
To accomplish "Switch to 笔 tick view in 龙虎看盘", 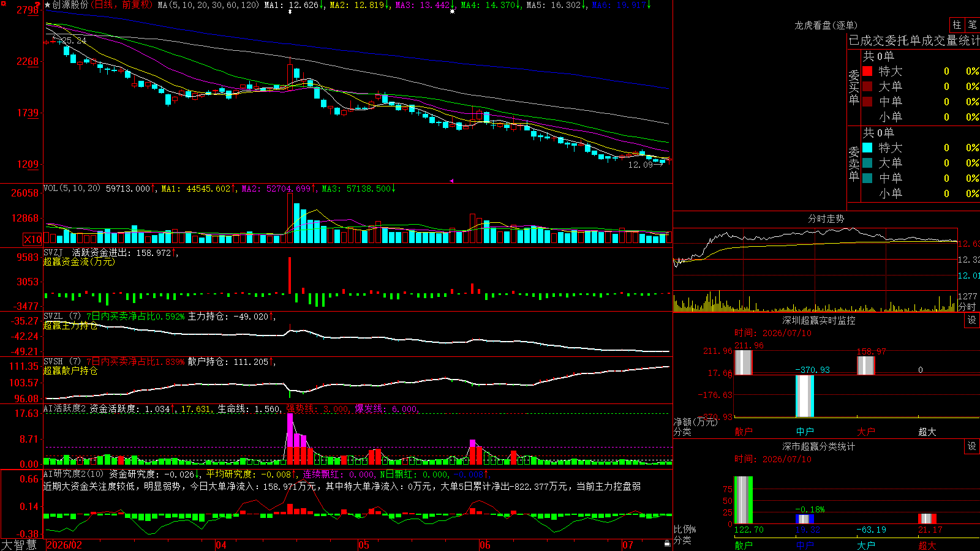I will click(972, 24).
